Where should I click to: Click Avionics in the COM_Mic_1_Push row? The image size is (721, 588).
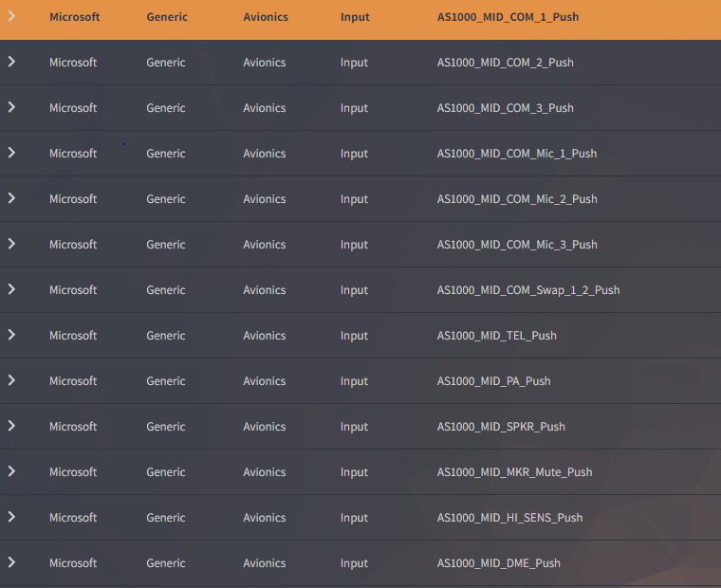point(265,154)
